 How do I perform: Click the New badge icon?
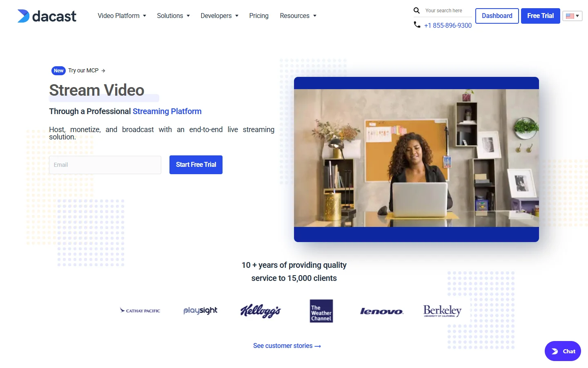pyautogui.click(x=59, y=71)
